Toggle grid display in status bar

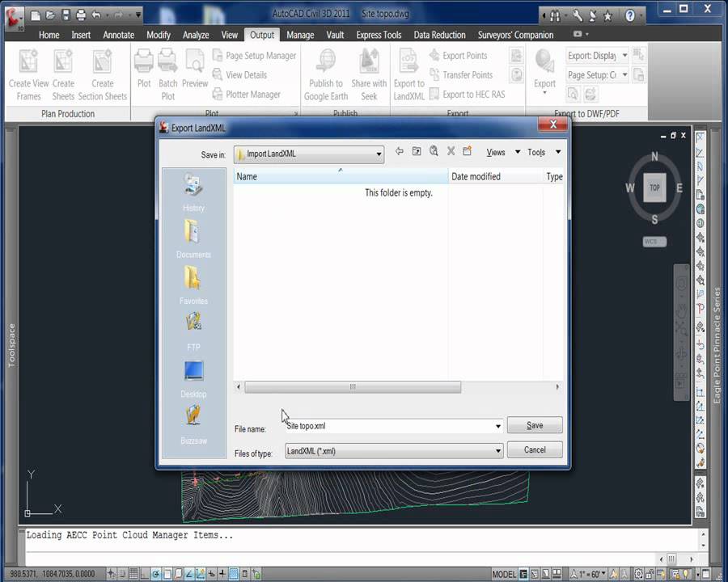point(133,574)
